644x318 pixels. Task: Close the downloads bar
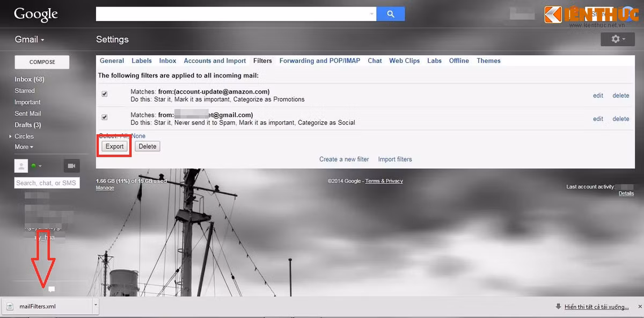(639, 307)
